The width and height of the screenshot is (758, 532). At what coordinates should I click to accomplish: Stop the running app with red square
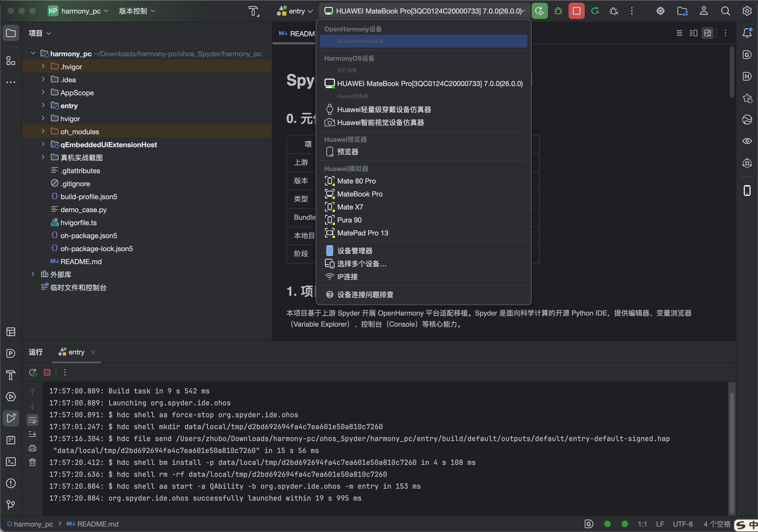point(576,11)
